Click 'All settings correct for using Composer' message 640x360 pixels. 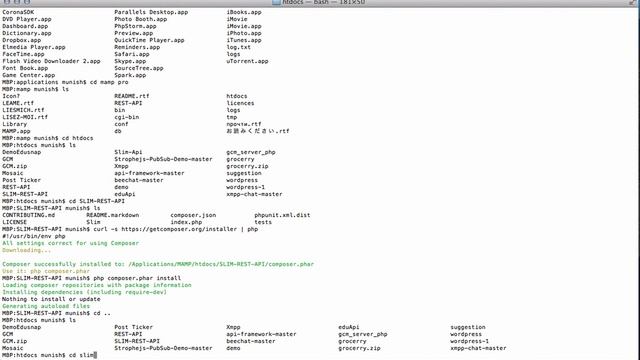pyautogui.click(x=71, y=243)
